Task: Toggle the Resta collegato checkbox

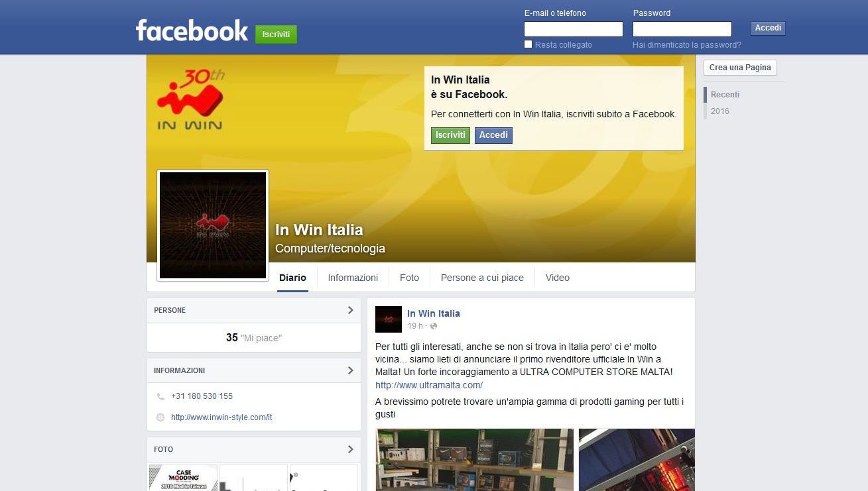Action: 528,44
